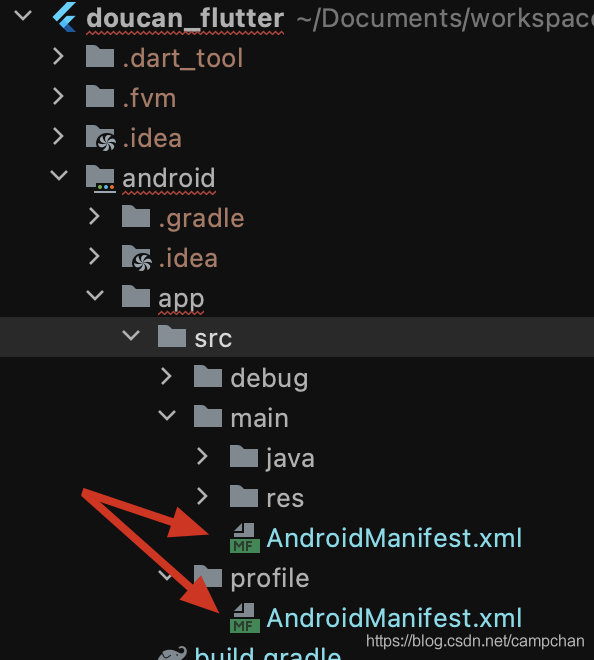The height and width of the screenshot is (660, 594).
Task: Click the MF manifest icon under main
Action: pyautogui.click(x=245, y=538)
